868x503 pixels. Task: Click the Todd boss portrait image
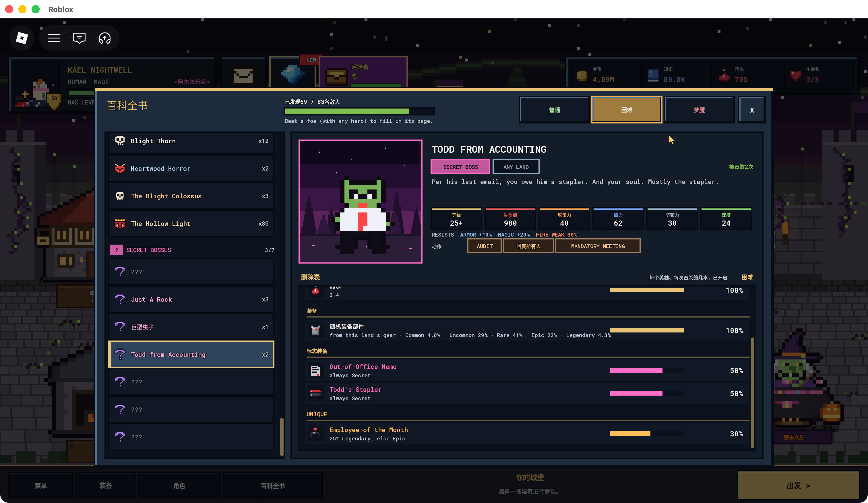click(360, 202)
